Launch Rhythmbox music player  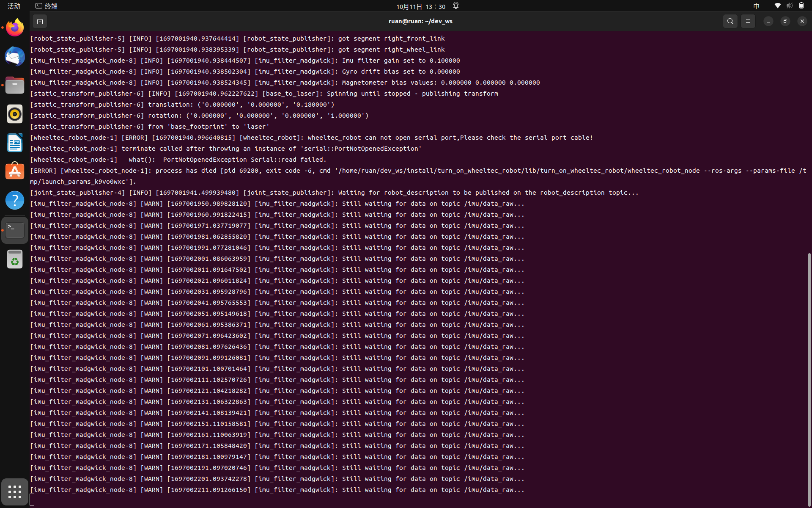[x=15, y=114]
